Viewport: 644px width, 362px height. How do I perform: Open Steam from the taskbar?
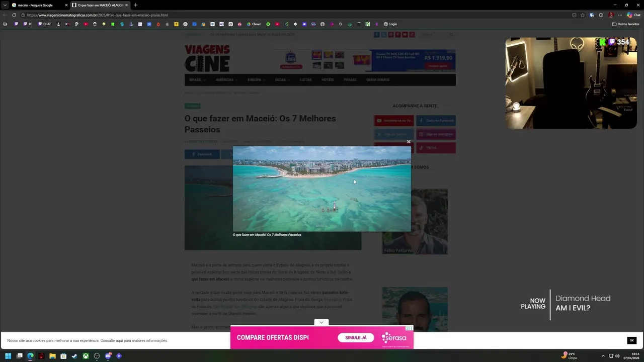click(74, 356)
